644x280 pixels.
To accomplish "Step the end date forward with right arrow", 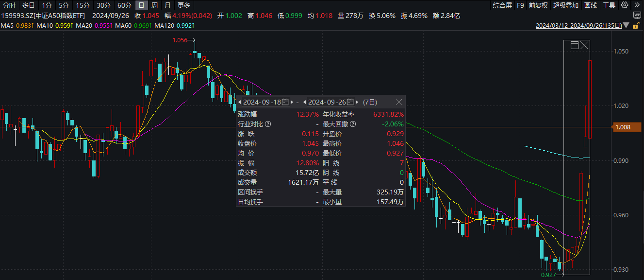I will [x=357, y=102].
